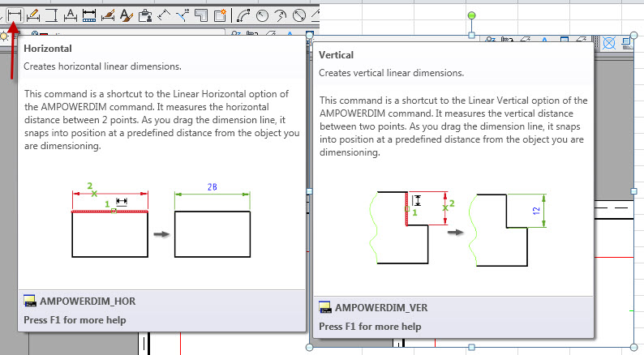Viewport: 644px width, 355px height.
Task: Click the horizontal dimension illustration
Action: pyautogui.click(x=161, y=220)
